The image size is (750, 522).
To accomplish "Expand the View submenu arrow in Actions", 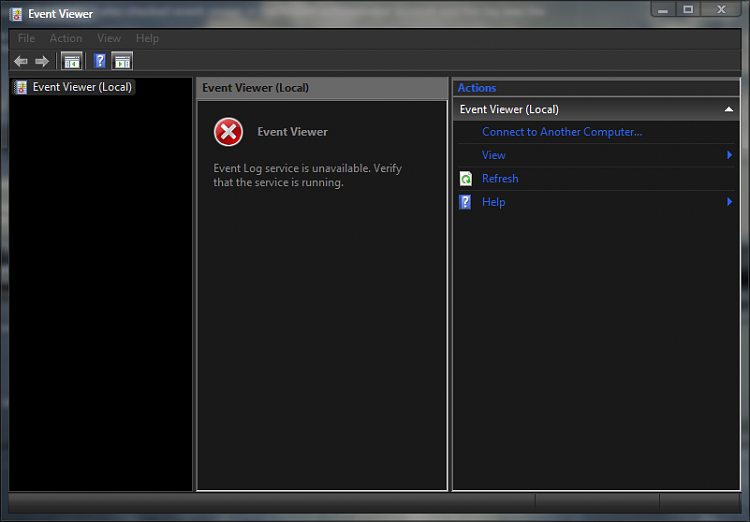I will pos(729,155).
